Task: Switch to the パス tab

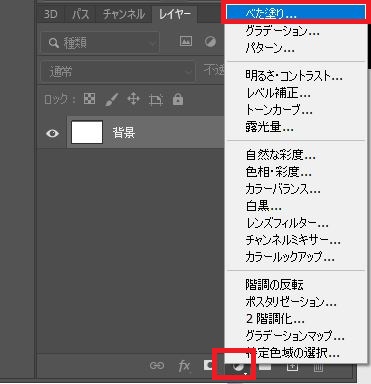Action: point(81,14)
